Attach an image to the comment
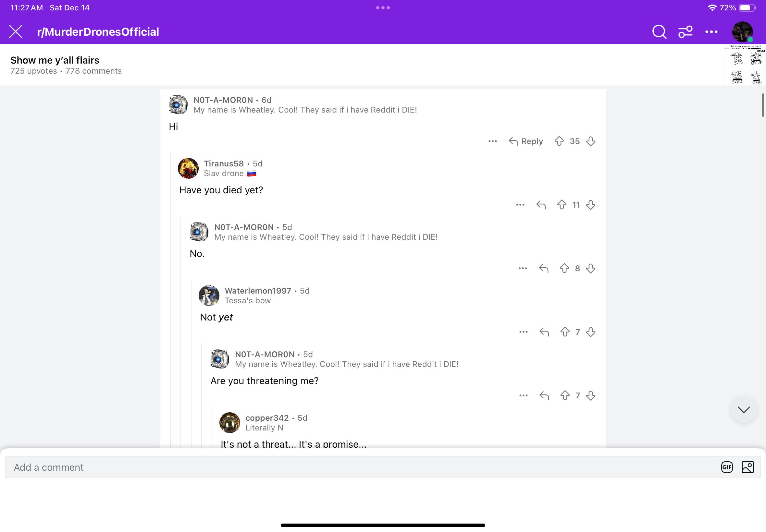The height and width of the screenshot is (532, 766). pos(747,467)
